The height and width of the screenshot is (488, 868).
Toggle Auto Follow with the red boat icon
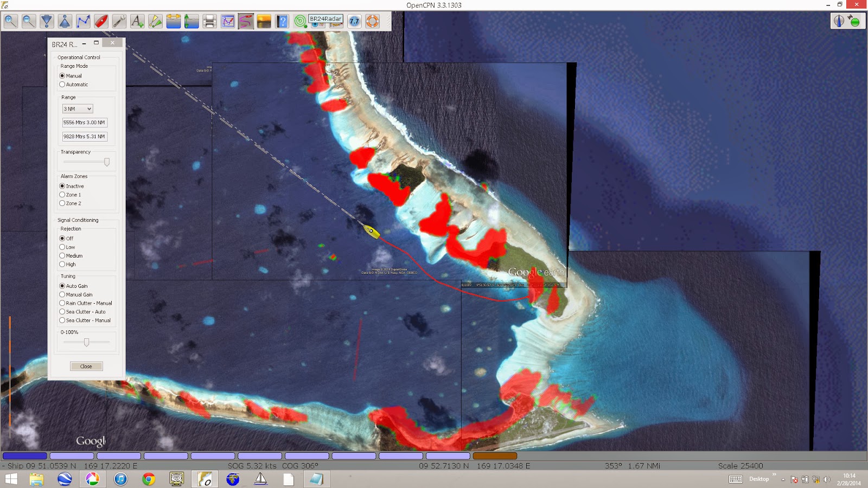[x=101, y=21]
